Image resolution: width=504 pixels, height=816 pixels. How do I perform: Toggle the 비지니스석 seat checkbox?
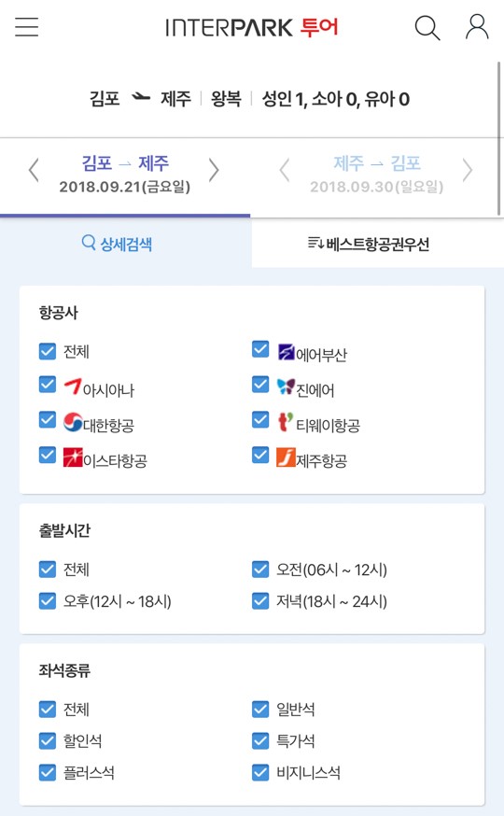260,772
